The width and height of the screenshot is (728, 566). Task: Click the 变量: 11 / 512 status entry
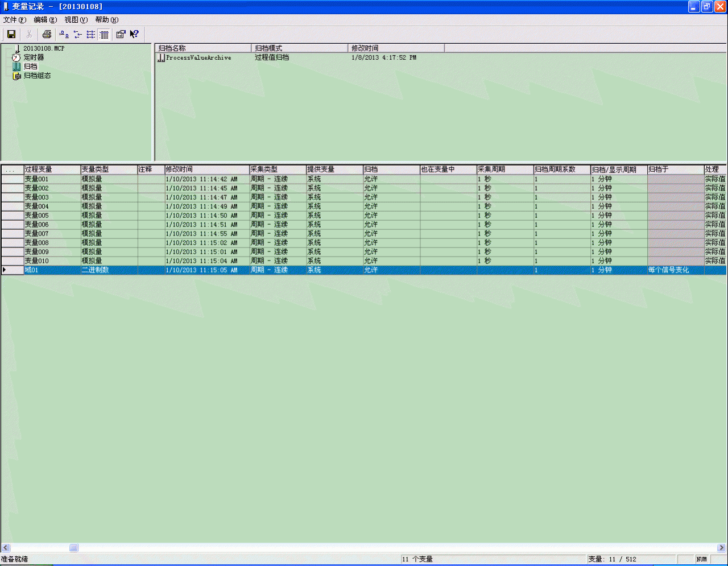(612, 559)
